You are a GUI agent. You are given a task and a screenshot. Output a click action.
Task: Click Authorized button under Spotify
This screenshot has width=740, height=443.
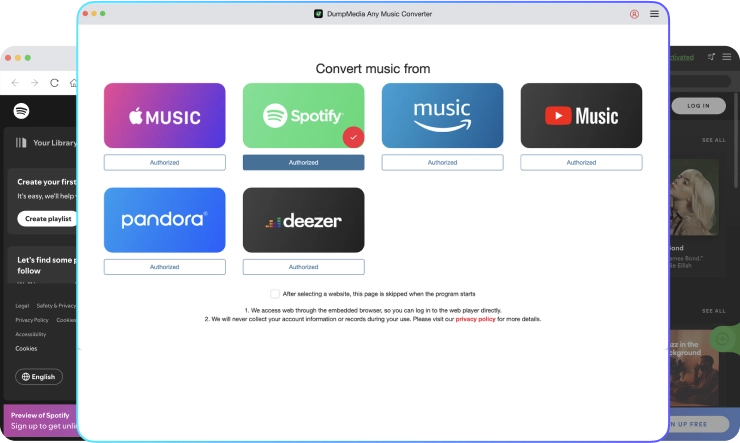[x=303, y=162]
